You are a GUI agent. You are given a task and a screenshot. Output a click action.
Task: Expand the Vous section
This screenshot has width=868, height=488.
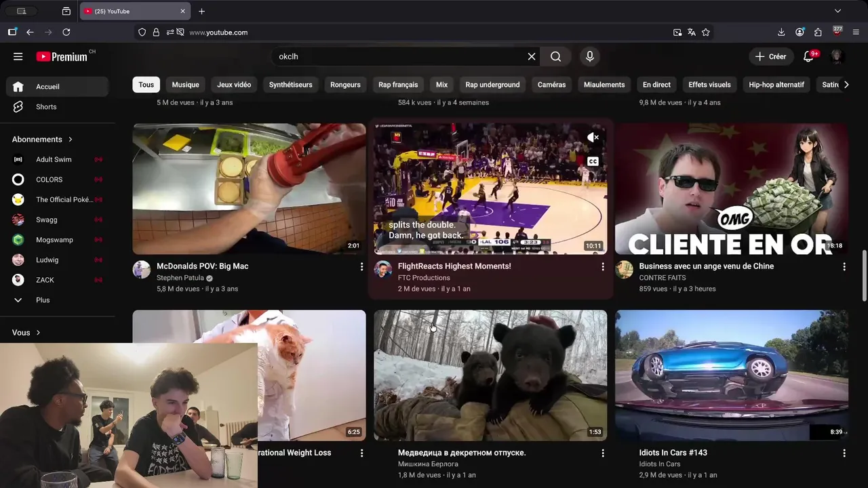click(x=26, y=333)
